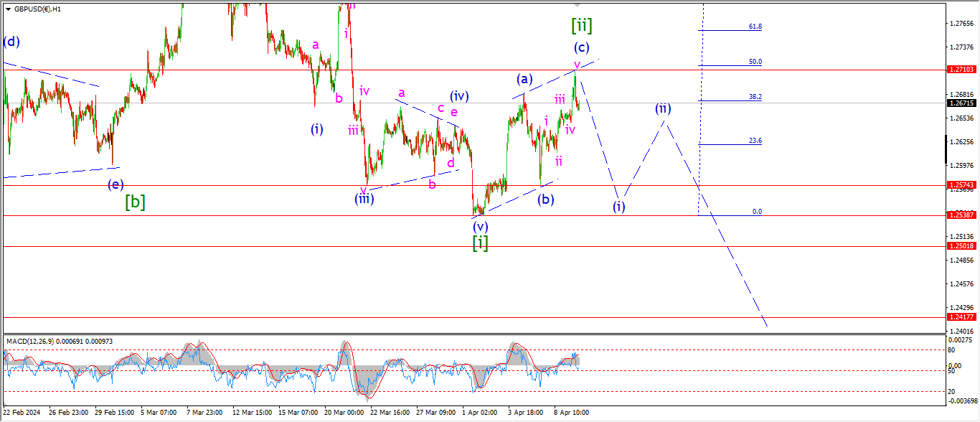Select the 50.0 Fibonacci level

755,62
